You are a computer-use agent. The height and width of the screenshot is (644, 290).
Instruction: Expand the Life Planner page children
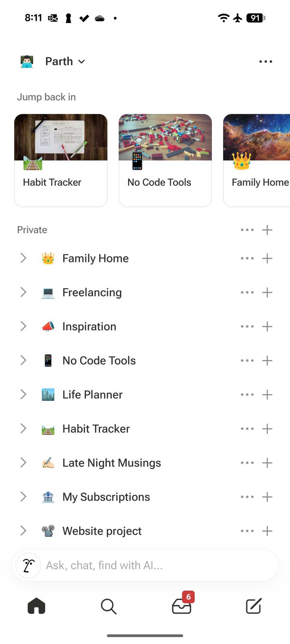[x=23, y=394]
